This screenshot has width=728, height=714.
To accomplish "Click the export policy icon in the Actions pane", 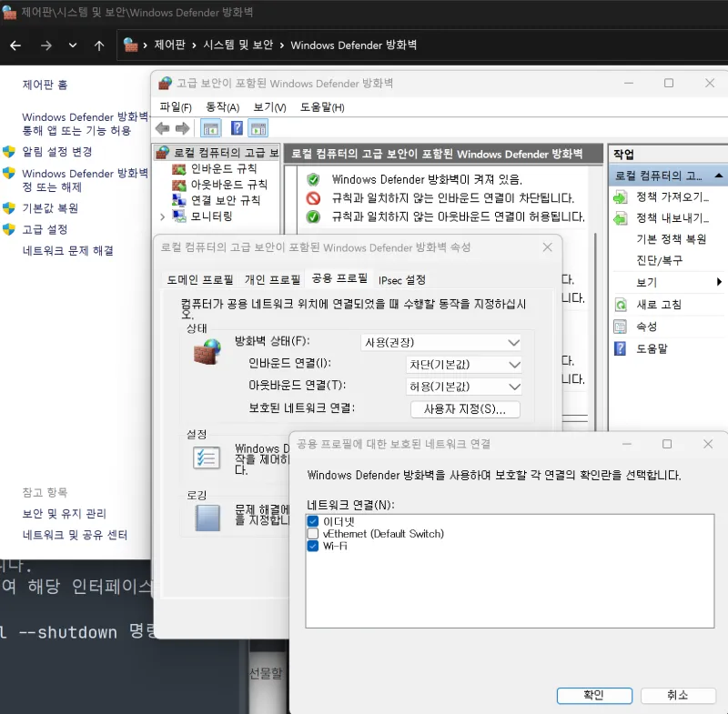I will pos(621,218).
